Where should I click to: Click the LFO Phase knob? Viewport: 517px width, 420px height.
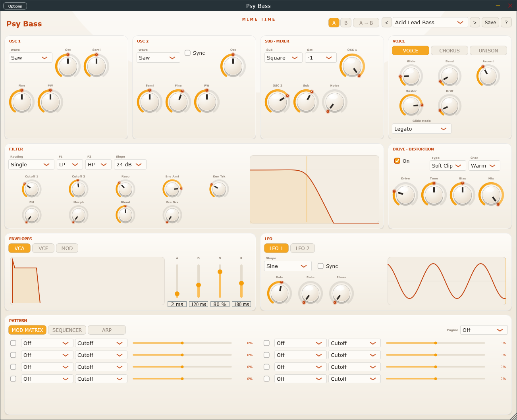pos(341,293)
